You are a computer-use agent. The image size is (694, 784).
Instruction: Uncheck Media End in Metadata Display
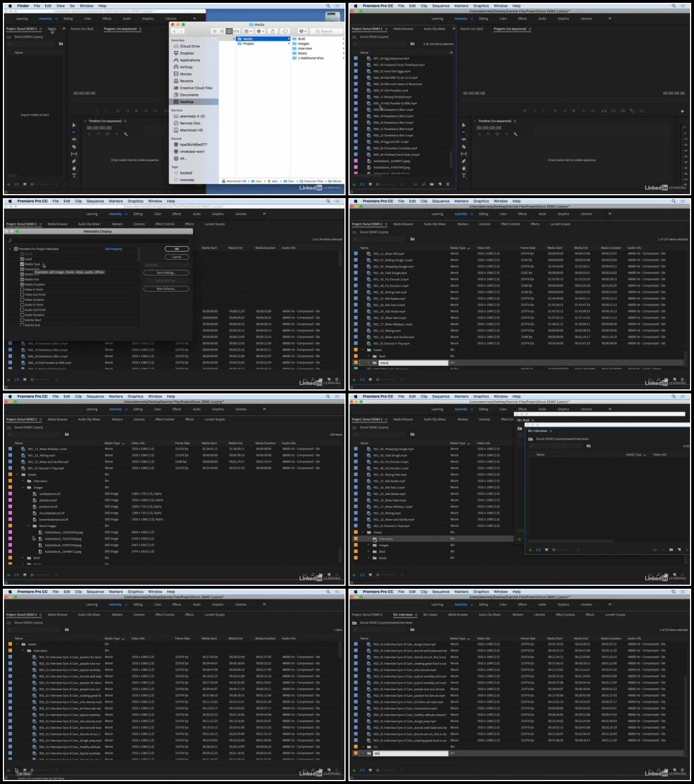coord(22,279)
